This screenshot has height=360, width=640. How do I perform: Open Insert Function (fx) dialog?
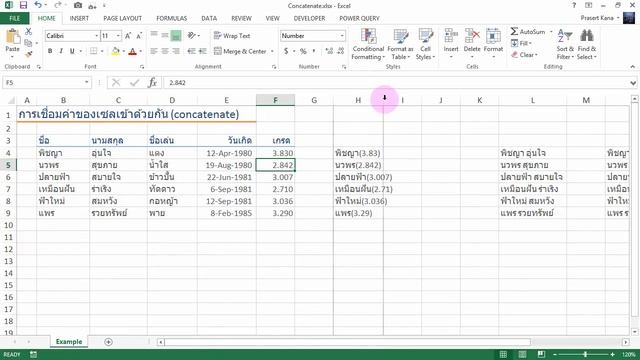(152, 82)
